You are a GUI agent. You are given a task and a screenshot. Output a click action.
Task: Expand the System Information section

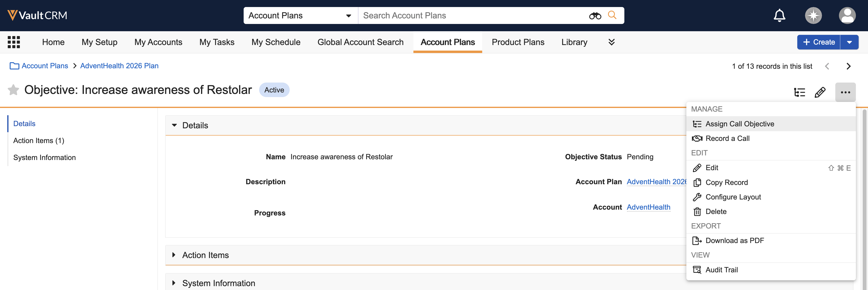(x=174, y=283)
